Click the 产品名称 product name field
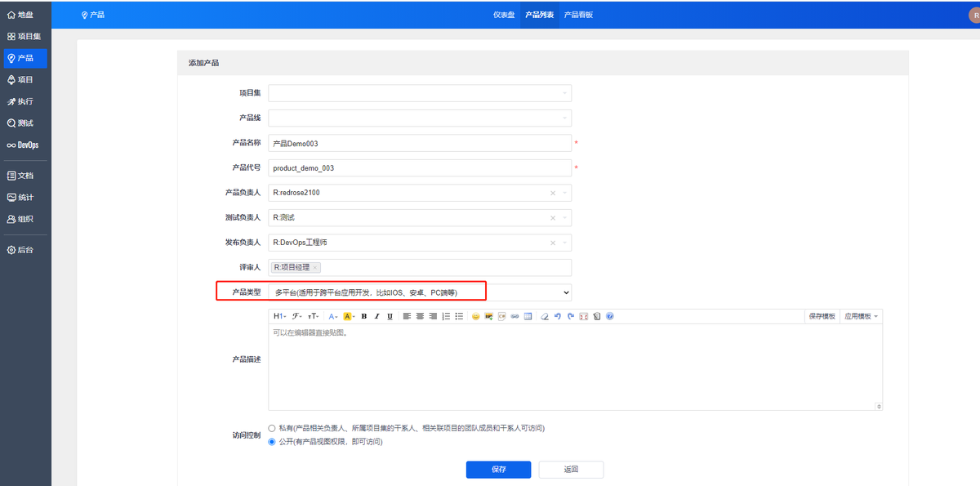Viewport: 980px width, 486px height. pyautogui.click(x=420, y=143)
